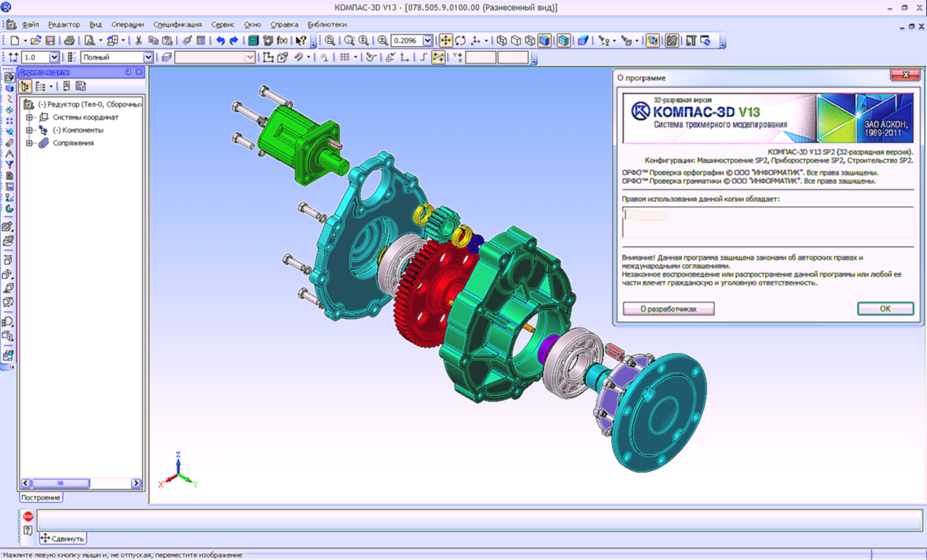
Task: Toggle the highlighted simplified display button
Action: [x=653, y=41]
